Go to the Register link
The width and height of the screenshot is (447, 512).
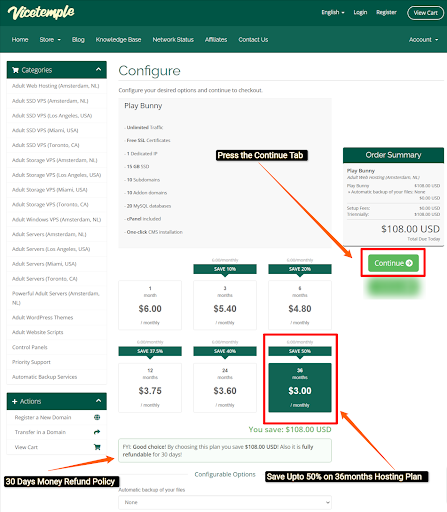tap(386, 12)
